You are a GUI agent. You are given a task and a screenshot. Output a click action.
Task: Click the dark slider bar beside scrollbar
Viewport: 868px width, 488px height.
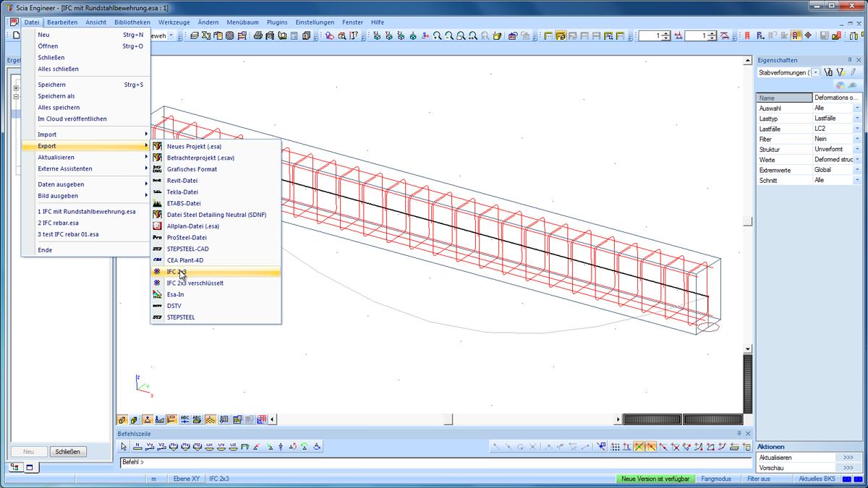651,419
